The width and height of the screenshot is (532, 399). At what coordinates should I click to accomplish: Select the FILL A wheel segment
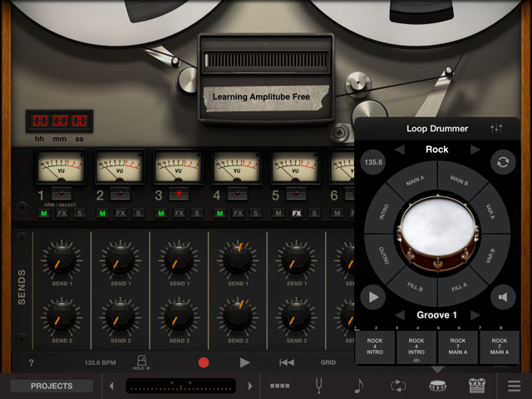tap(460, 288)
